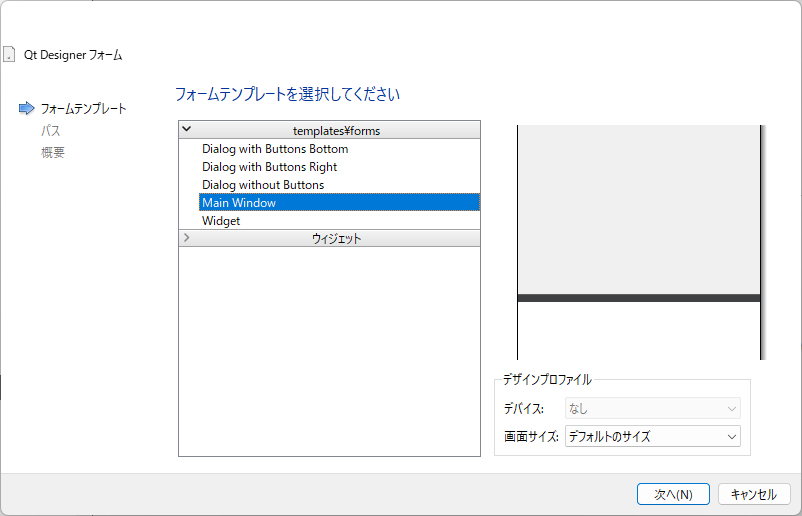Click the フォームテンプレートを選択してください heading
Image resolution: width=802 pixels, height=516 pixels.
(x=287, y=94)
